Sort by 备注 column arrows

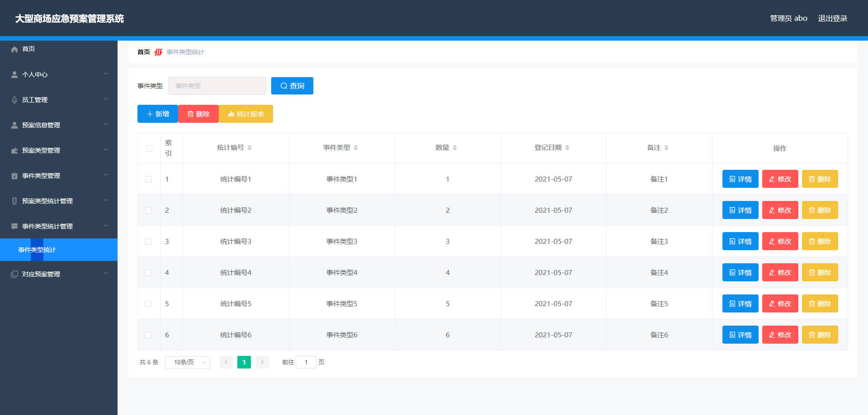coord(666,148)
